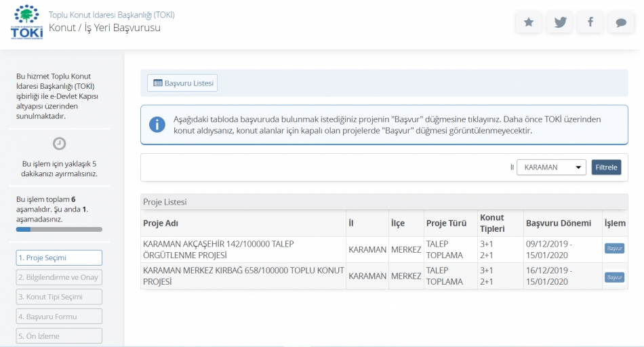Click Başvur for KARAMAN MERKEZ KIRBAĞ project
The image size is (644, 347).
614,277
